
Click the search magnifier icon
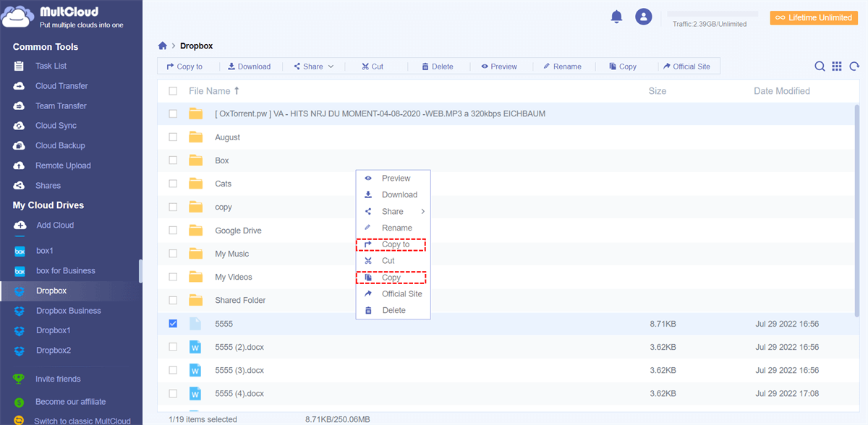(820, 66)
